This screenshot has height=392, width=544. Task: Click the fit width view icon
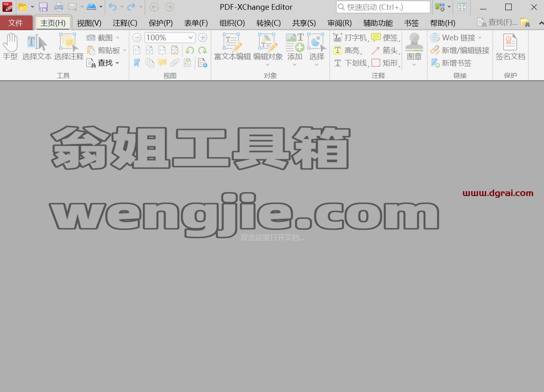tap(162, 50)
